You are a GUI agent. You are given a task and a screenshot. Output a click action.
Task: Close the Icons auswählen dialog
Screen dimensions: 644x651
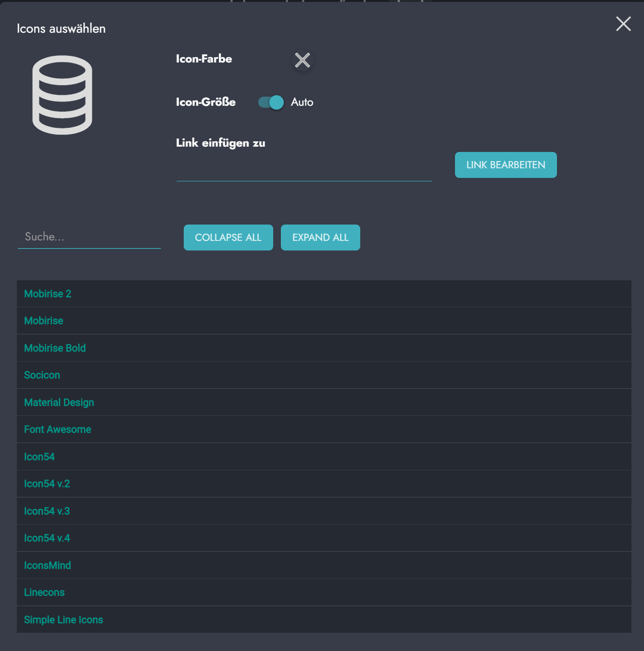623,24
